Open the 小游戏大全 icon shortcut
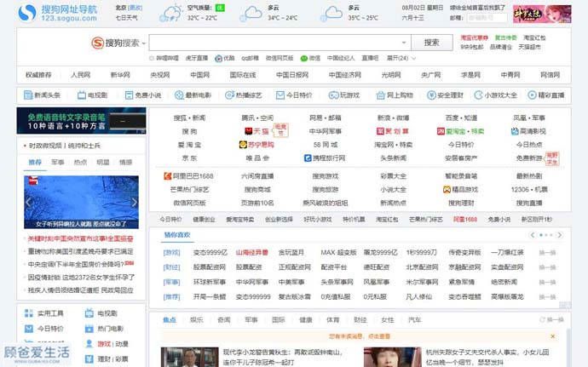Screen dimensions: 588x367 click(479, 95)
